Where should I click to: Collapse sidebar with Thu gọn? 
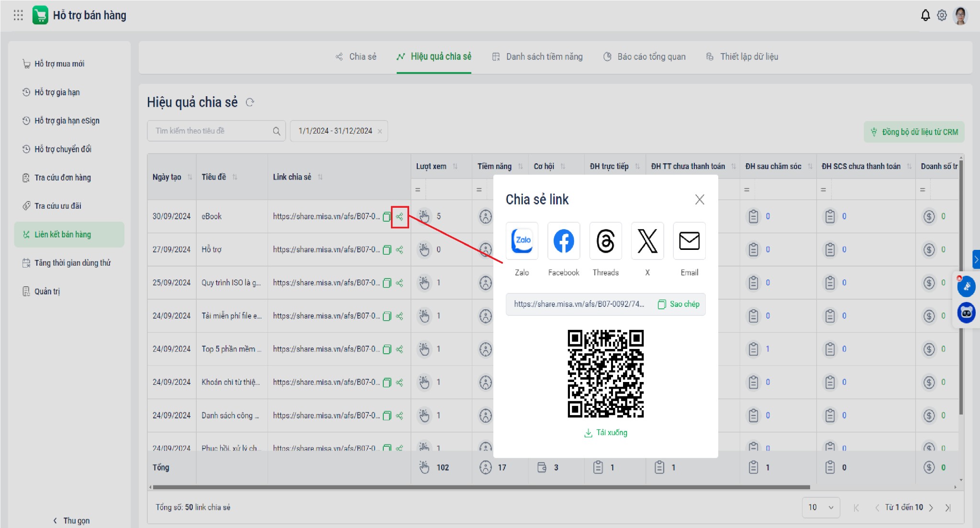tap(71, 520)
